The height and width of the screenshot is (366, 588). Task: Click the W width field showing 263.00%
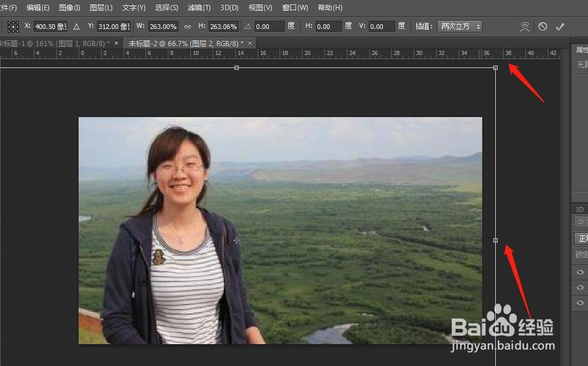(x=163, y=27)
